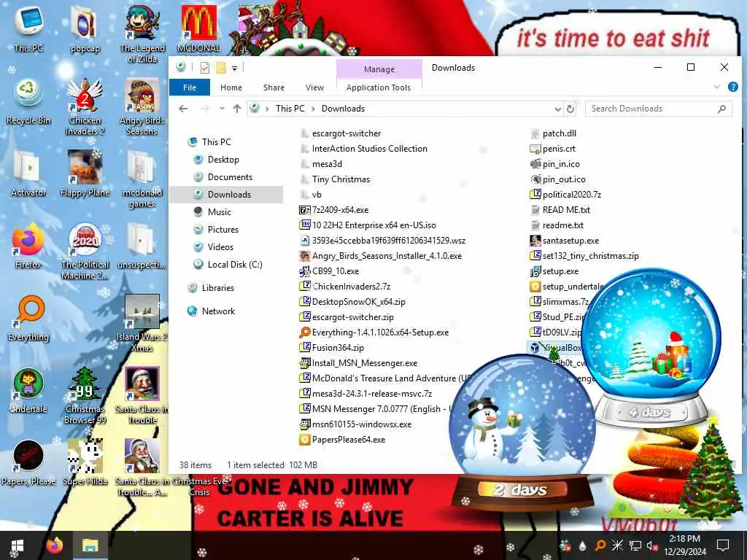Open the Windows Start menu
Image resolution: width=747 pixels, height=560 pixels.
[18, 545]
